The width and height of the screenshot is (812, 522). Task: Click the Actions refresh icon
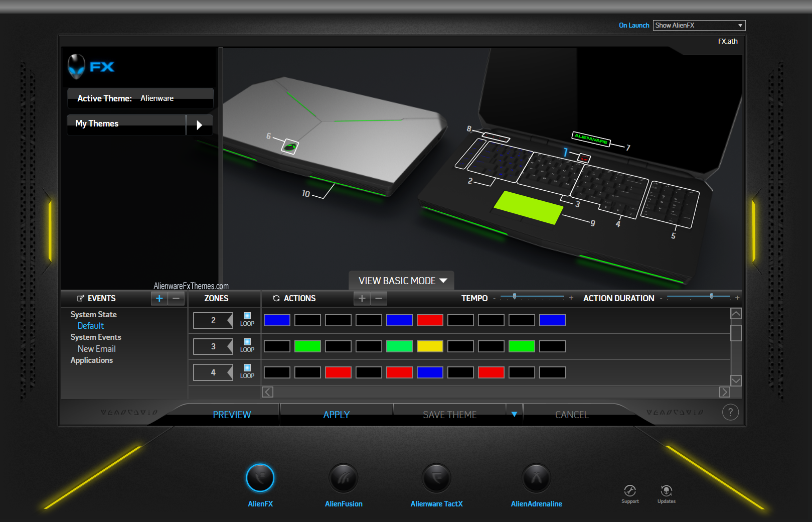pyautogui.click(x=276, y=298)
